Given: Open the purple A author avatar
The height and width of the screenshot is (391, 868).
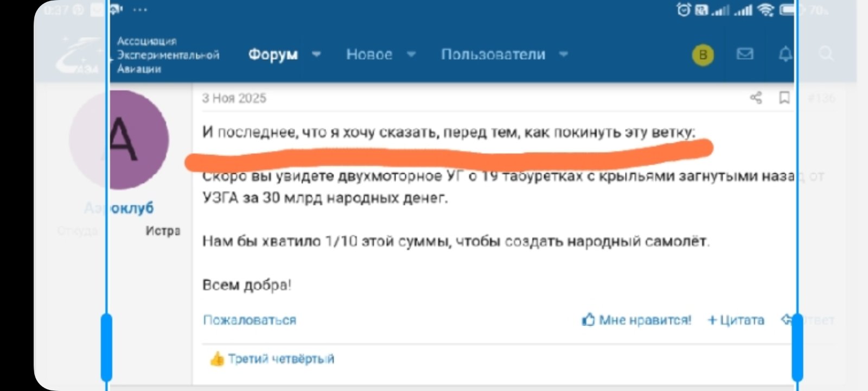Looking at the screenshot, I should pyautogui.click(x=119, y=140).
